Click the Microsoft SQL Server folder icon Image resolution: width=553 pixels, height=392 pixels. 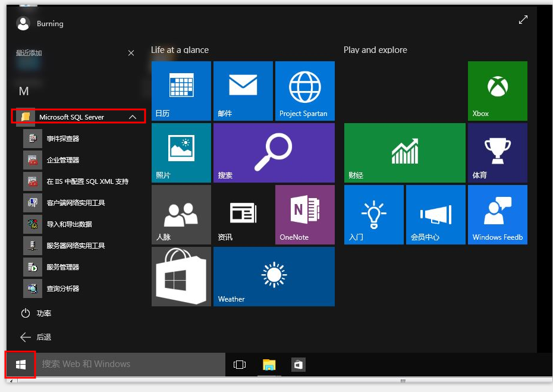coord(26,117)
